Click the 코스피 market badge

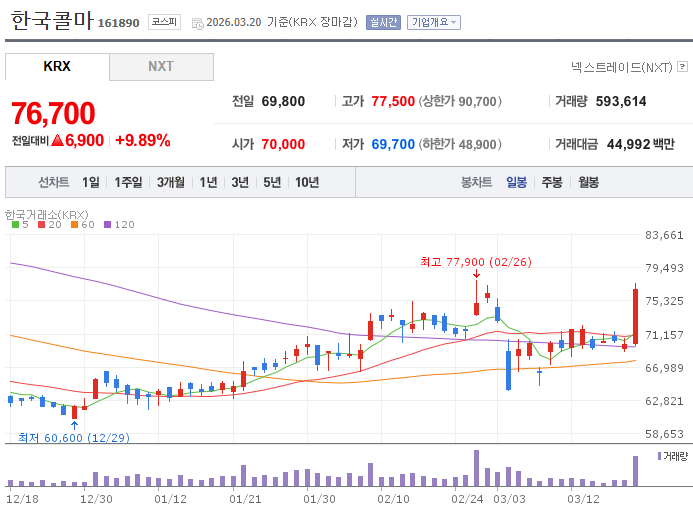click(x=164, y=22)
